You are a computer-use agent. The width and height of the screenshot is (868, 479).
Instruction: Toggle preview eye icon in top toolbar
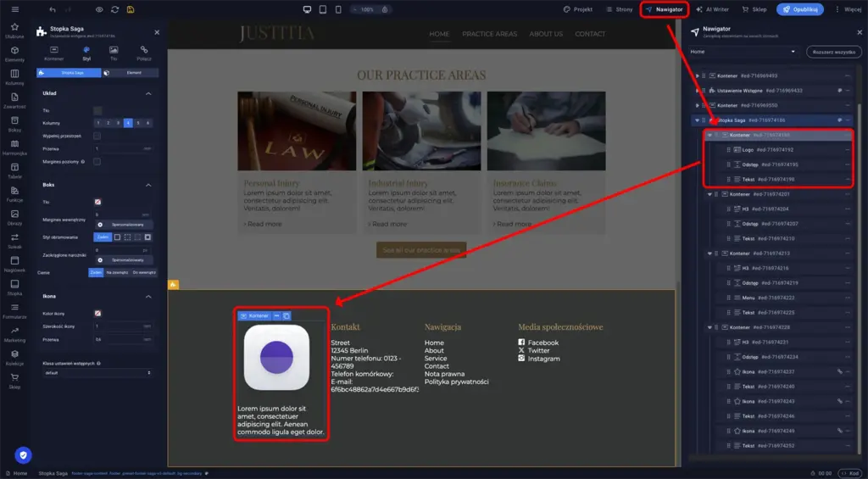(x=99, y=9)
